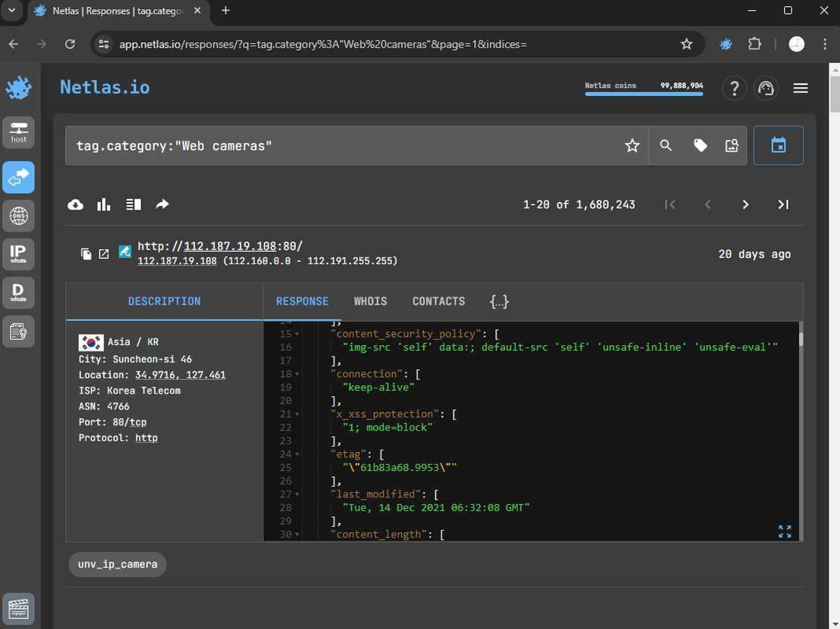Select the DNS search sidebar icon
The width and height of the screenshot is (840, 629).
click(18, 216)
